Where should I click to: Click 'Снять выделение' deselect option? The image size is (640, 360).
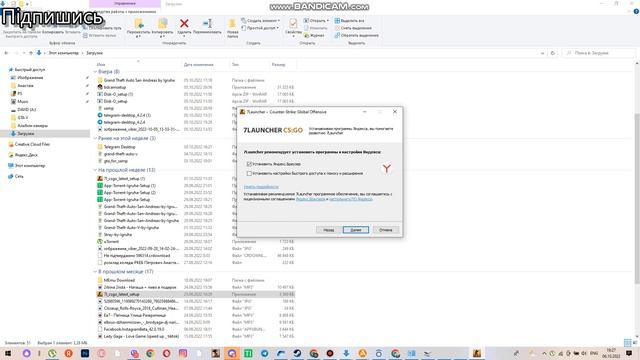point(353,28)
